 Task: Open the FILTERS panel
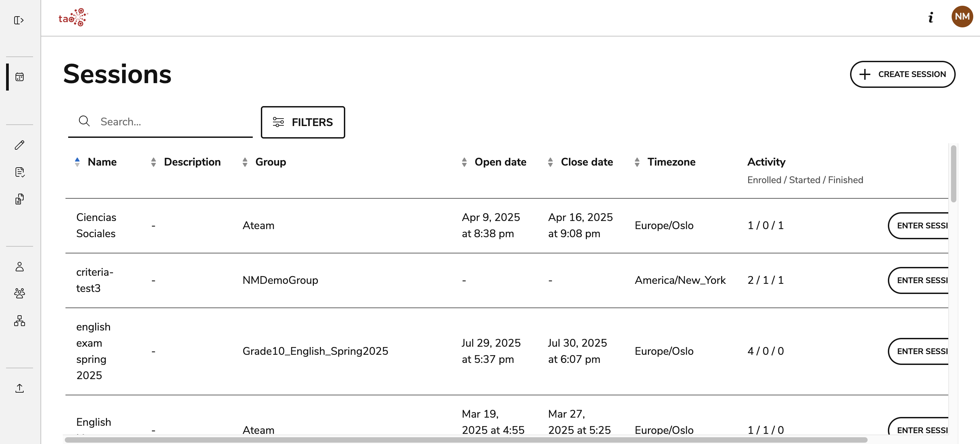(303, 122)
